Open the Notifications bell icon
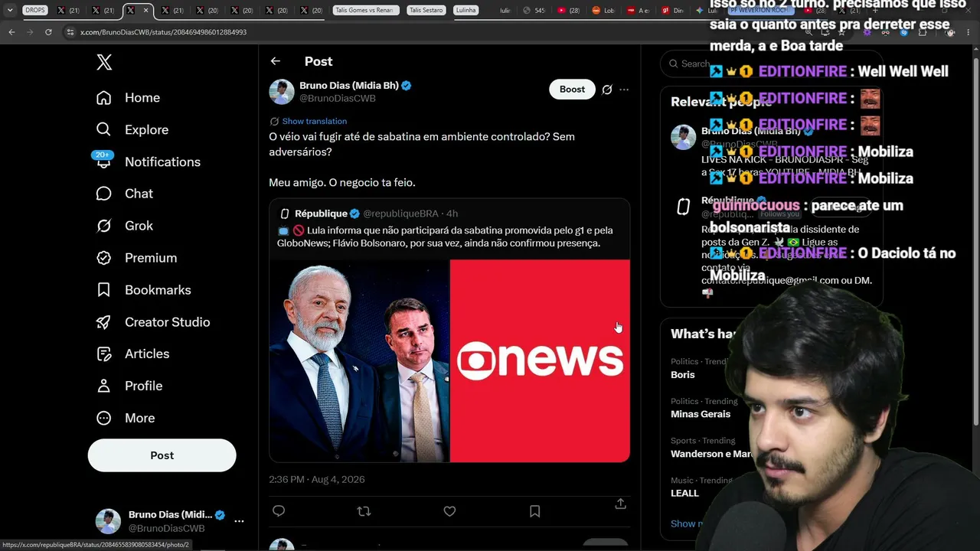 tap(104, 161)
